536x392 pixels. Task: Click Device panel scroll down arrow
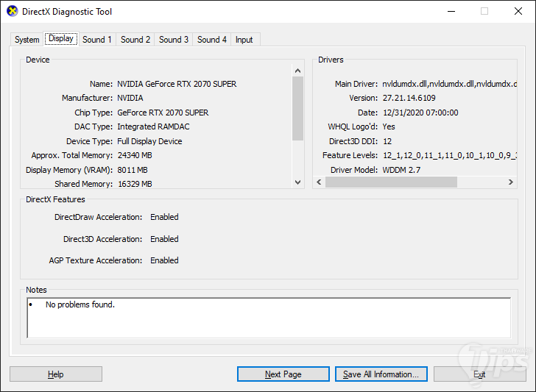click(297, 182)
